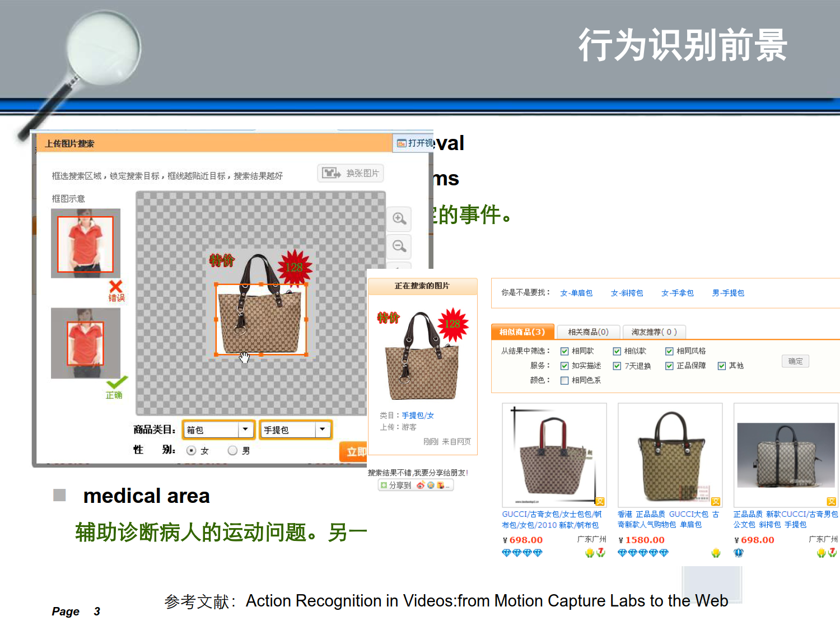Open the ¥1580.00 GUCCI bag thumbnail
840x630 pixels.
point(670,455)
